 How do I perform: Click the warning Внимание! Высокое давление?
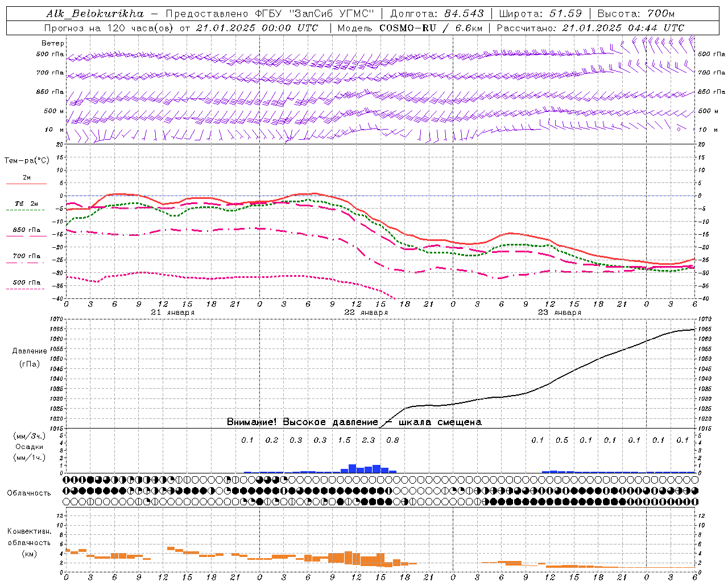303,422
